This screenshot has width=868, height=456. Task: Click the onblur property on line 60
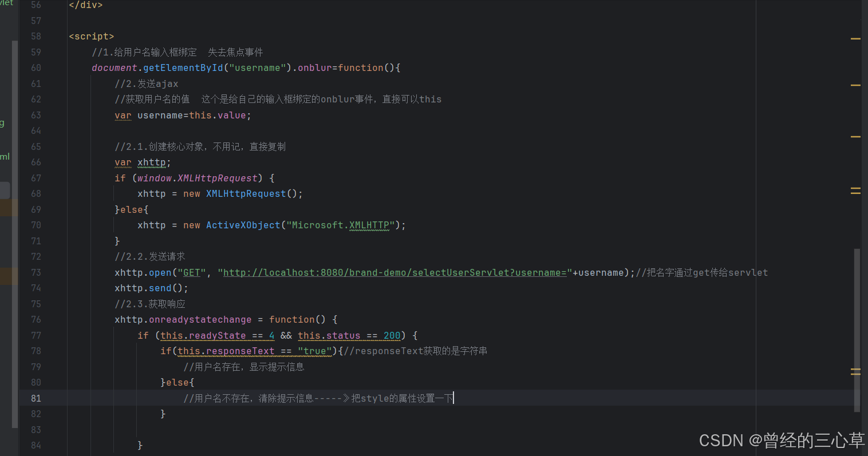pos(315,68)
